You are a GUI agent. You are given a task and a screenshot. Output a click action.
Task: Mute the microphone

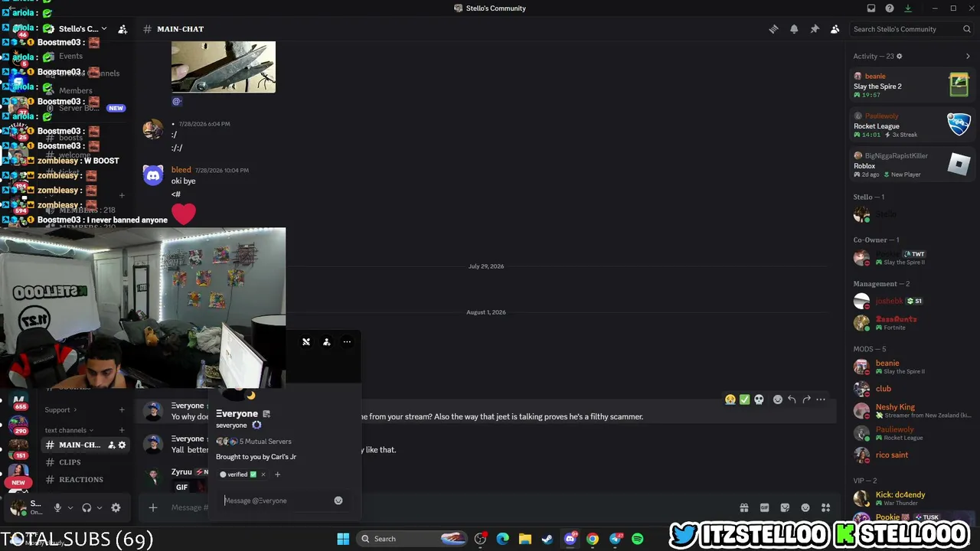(57, 507)
